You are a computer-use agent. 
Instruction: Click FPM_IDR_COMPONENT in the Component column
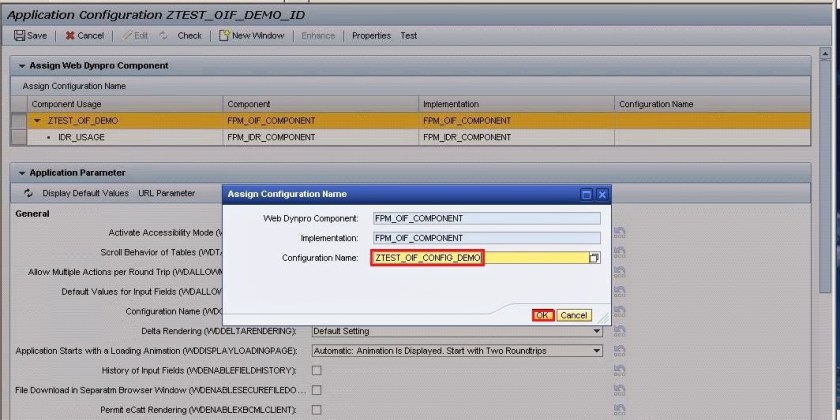click(271, 137)
